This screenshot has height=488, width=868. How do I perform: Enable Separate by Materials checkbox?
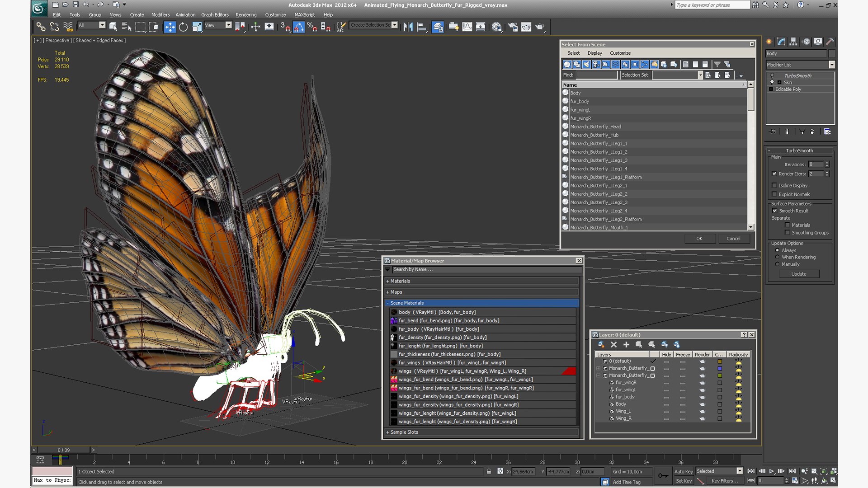788,225
